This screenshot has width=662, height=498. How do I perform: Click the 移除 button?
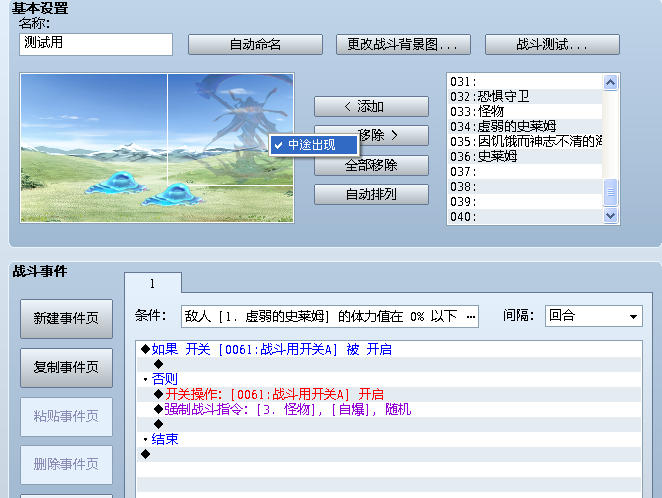pos(393,135)
